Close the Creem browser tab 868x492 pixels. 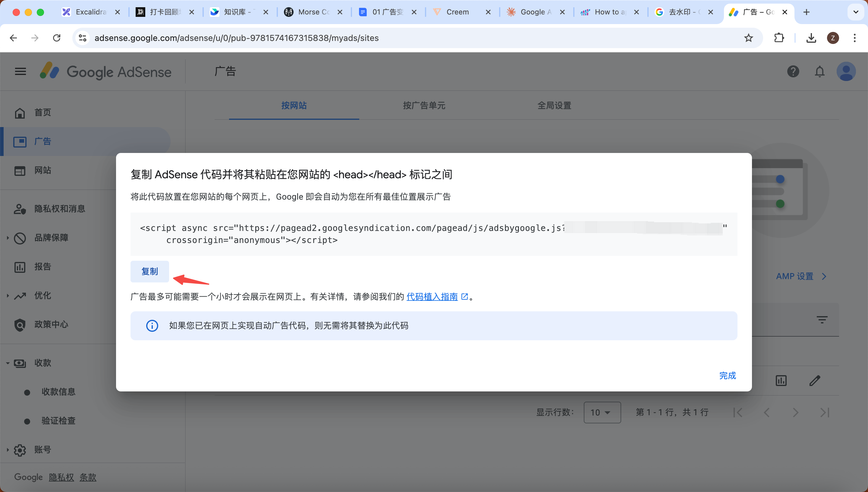pyautogui.click(x=488, y=12)
